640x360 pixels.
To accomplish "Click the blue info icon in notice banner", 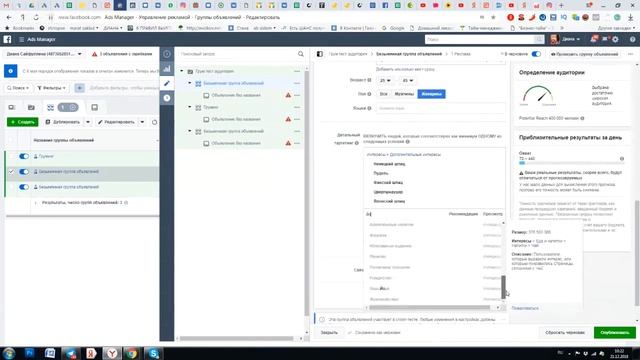I will (x=11, y=71).
